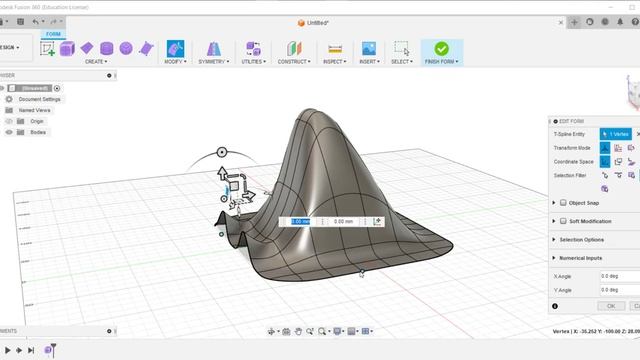Select second Coordinate Space icon

(618, 162)
